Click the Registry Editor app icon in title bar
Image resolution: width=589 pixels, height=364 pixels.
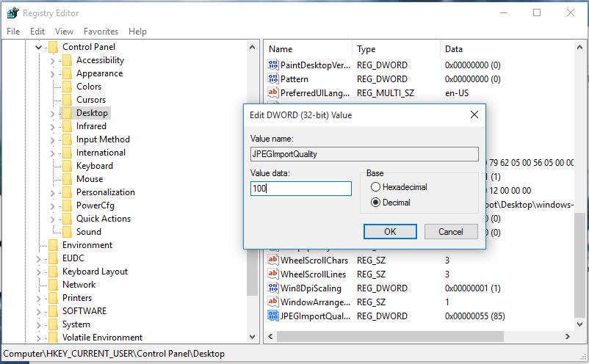pos(12,12)
